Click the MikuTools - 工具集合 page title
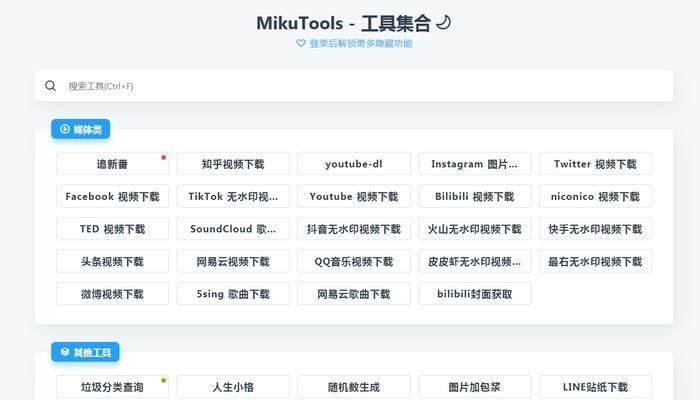 [344, 23]
